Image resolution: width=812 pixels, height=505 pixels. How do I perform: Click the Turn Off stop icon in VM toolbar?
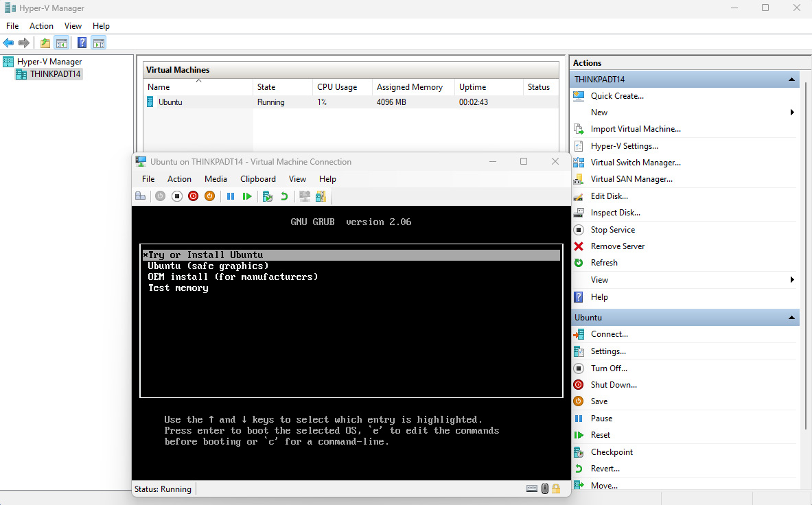click(177, 196)
